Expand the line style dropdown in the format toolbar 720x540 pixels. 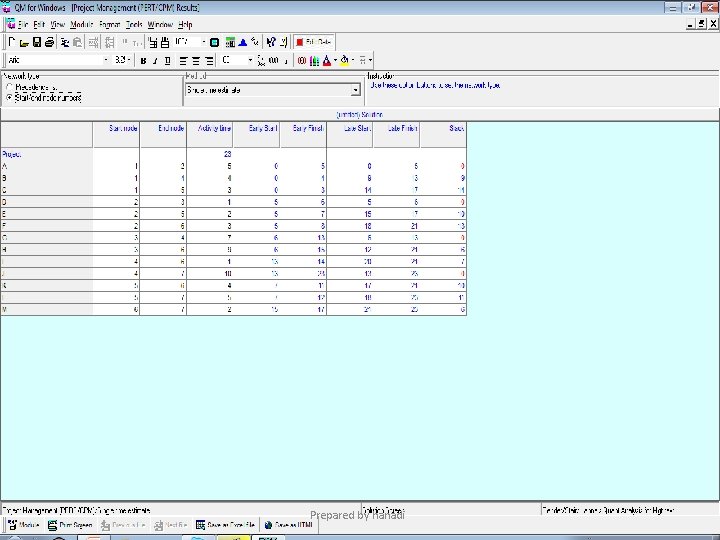tap(370, 60)
